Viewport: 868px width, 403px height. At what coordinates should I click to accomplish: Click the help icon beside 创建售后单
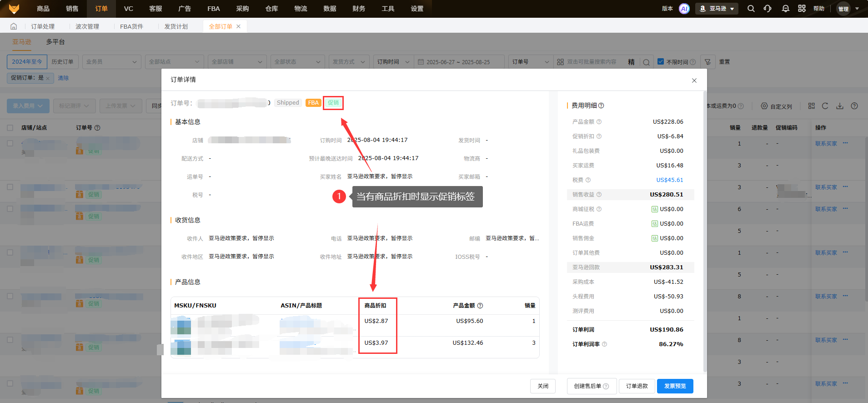point(606,386)
